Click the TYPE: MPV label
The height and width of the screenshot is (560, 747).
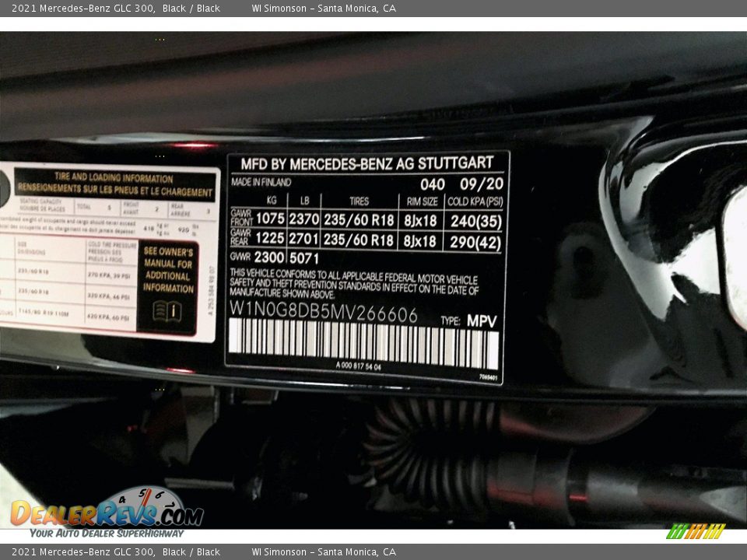click(x=468, y=321)
